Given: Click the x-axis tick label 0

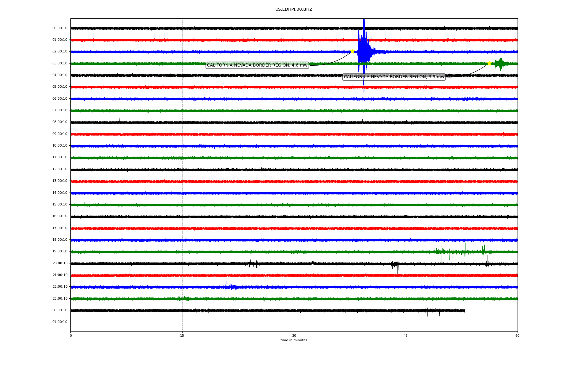Looking at the screenshot, I should (x=71, y=335).
